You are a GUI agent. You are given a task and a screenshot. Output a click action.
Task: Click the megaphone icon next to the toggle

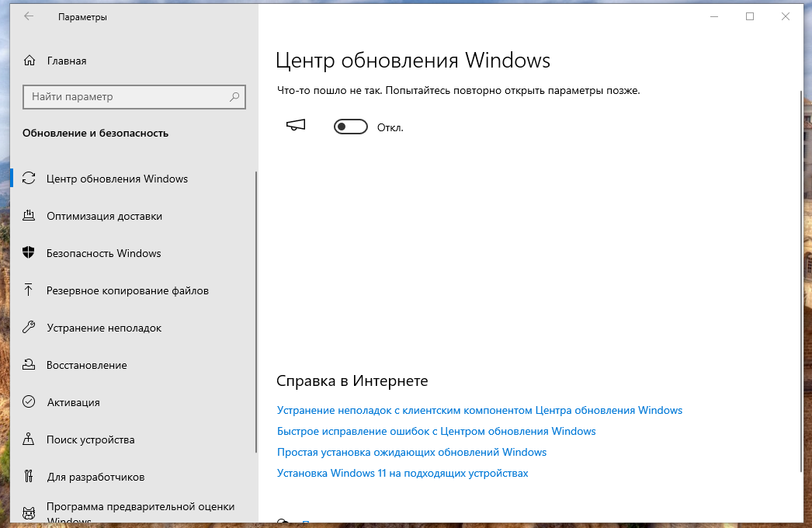pyautogui.click(x=296, y=125)
